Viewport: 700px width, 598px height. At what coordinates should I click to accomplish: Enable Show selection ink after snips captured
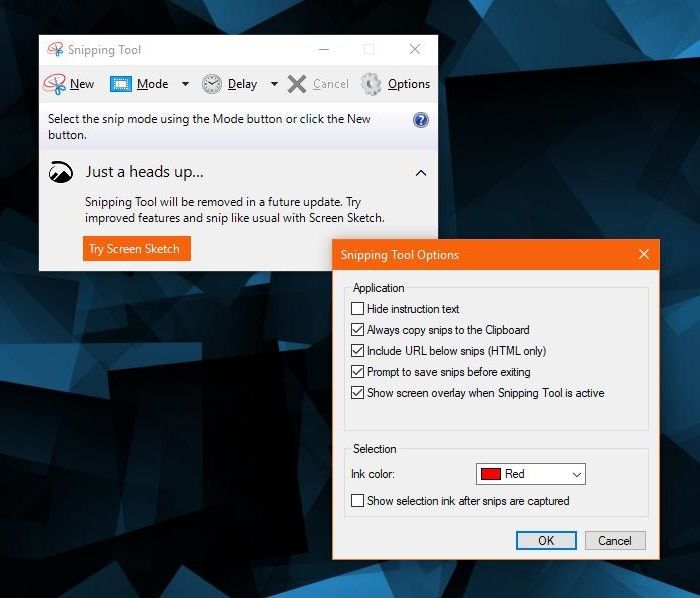pos(358,501)
